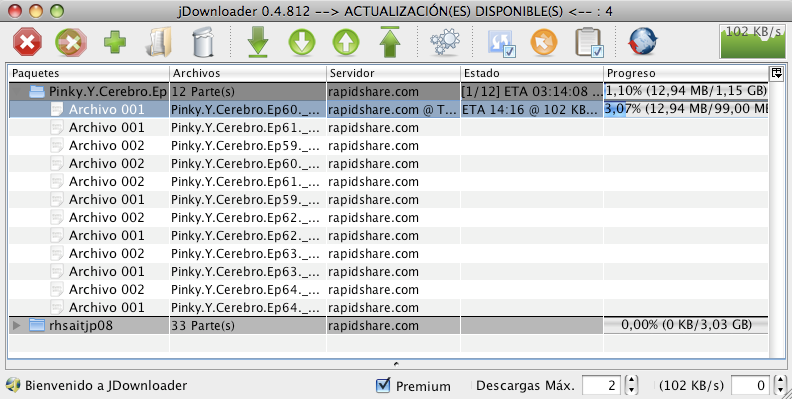Click file icon of Ep64 Archivo 001 row
This screenshot has width=792, height=399.
pyautogui.click(x=57, y=307)
